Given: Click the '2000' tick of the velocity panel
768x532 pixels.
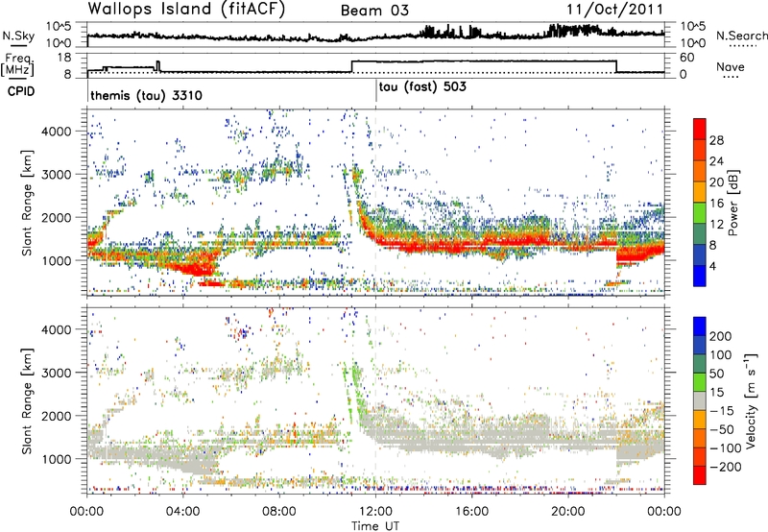Looking at the screenshot, I should [57, 416].
